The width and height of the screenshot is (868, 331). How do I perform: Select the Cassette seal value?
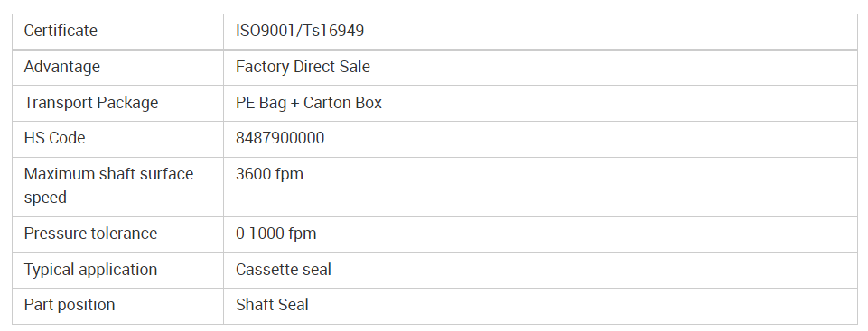coord(284,270)
